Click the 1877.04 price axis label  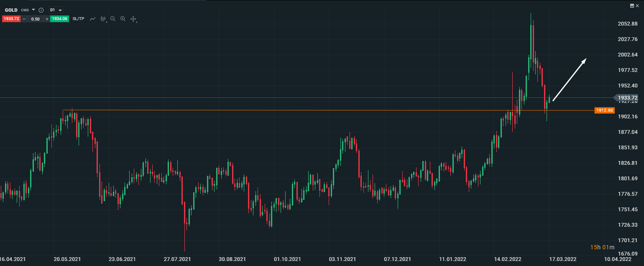pyautogui.click(x=628, y=132)
